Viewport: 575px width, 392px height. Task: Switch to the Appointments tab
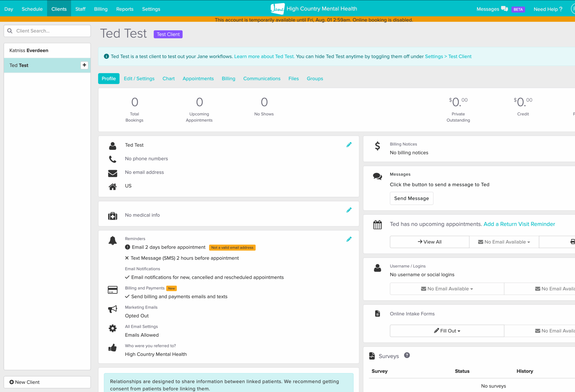pos(198,79)
